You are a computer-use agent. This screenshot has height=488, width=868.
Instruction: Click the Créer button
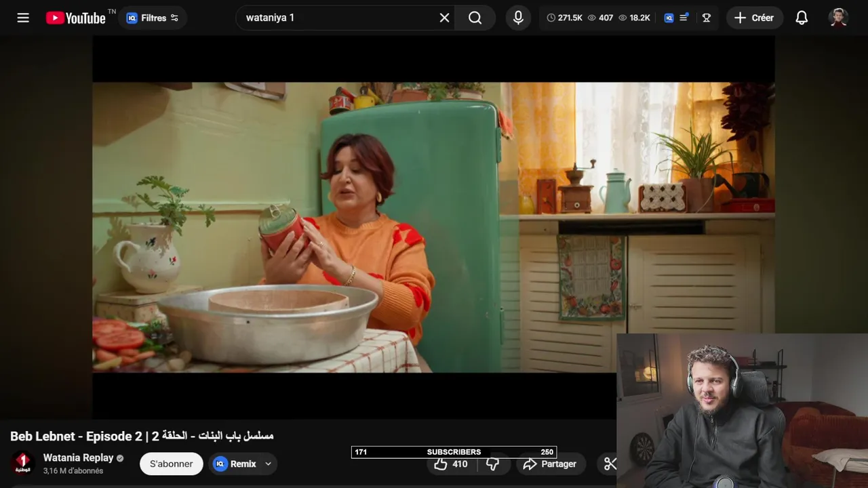point(755,18)
